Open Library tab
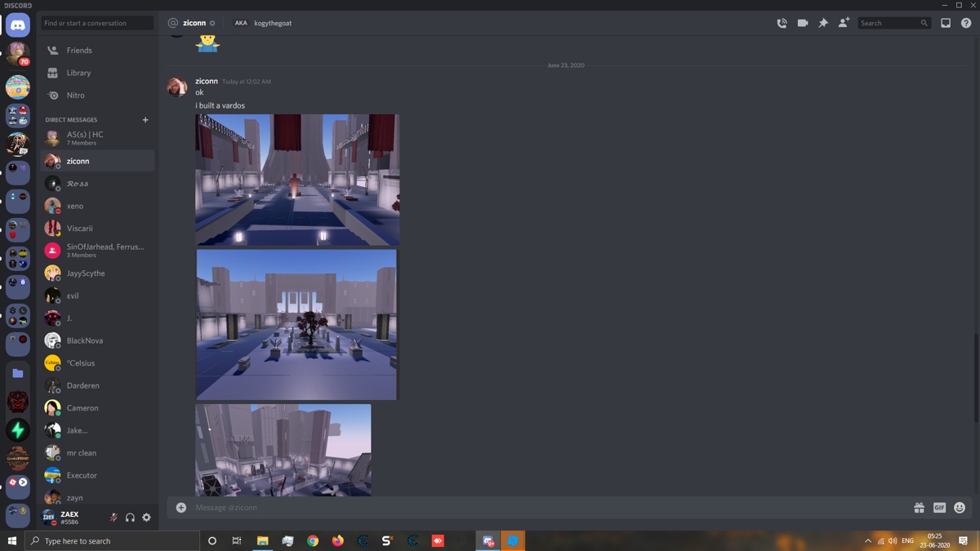 tap(99, 73)
